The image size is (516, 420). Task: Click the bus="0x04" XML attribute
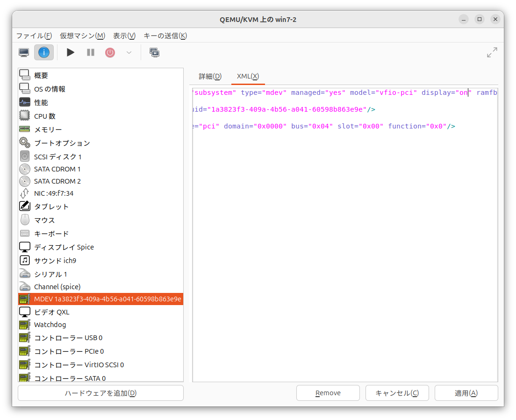point(312,126)
